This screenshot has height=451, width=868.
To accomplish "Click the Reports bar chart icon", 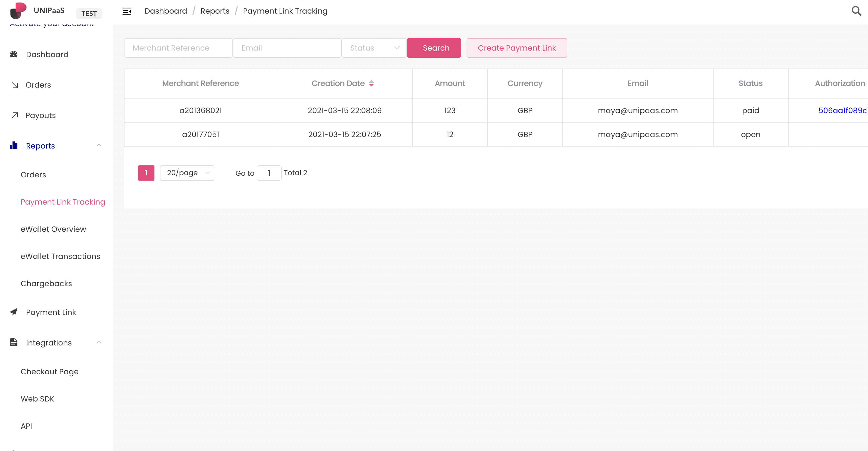I will coord(14,146).
